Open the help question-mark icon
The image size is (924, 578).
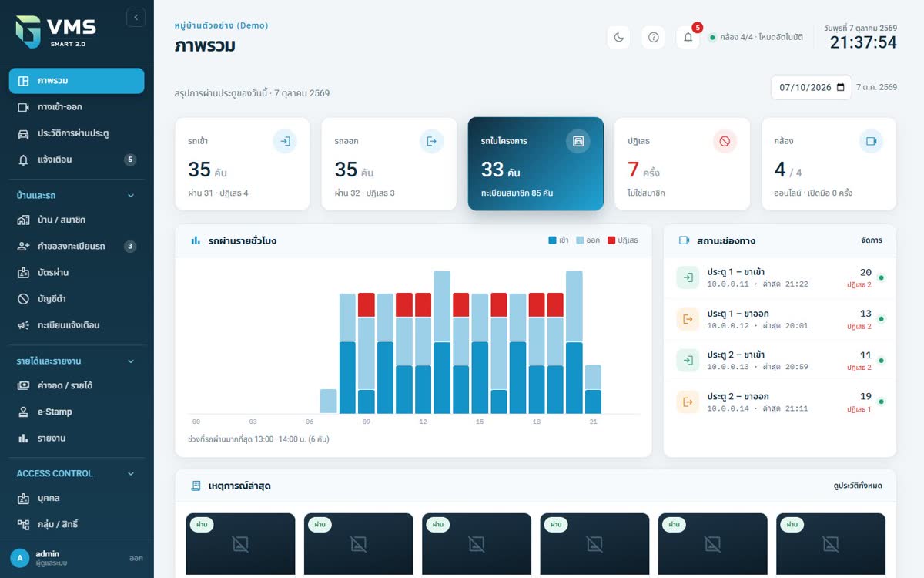pos(653,37)
